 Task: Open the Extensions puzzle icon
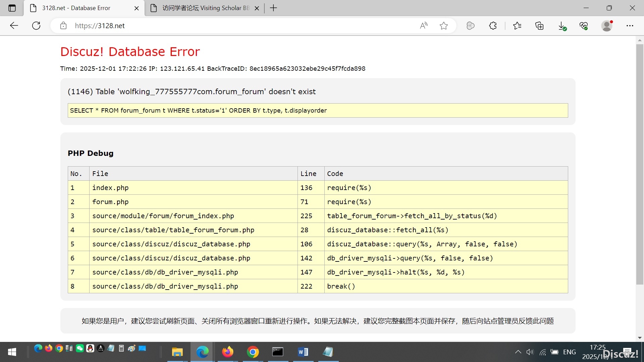pos(493,25)
